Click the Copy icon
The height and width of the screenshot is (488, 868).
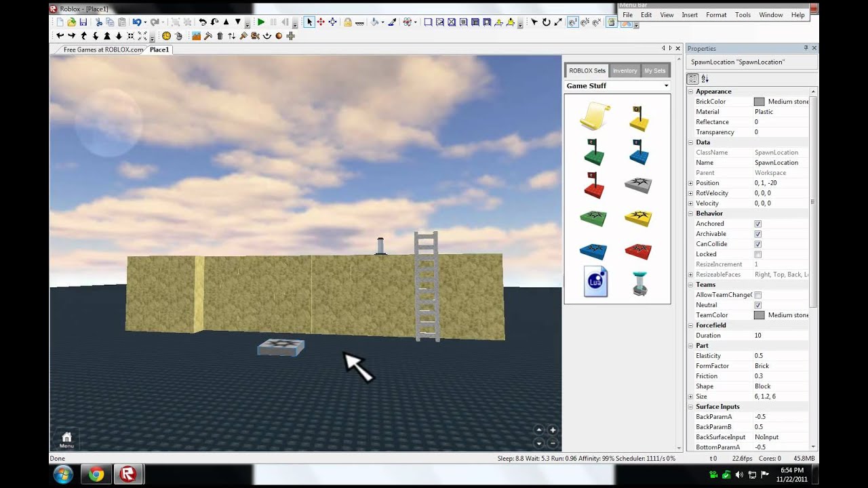pos(110,22)
